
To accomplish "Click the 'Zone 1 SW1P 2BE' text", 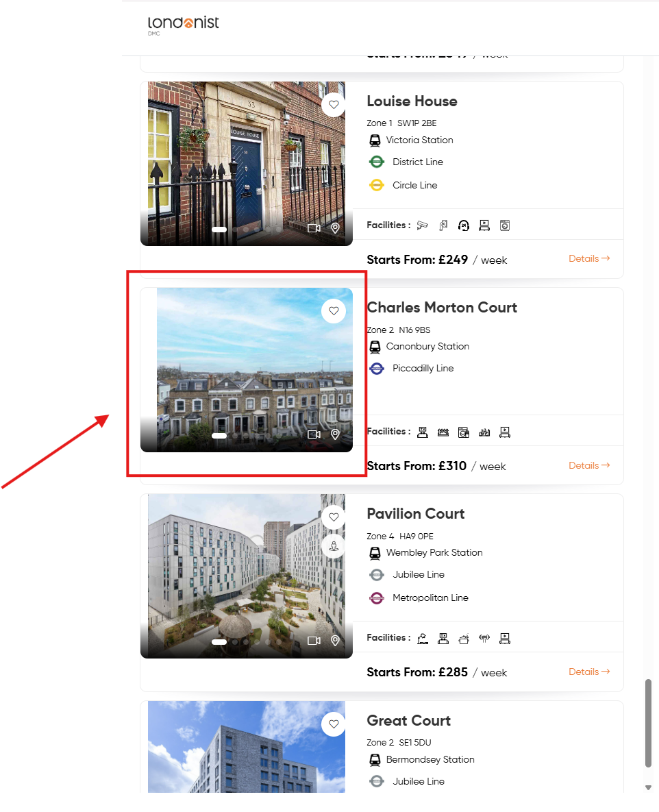I will [x=401, y=123].
